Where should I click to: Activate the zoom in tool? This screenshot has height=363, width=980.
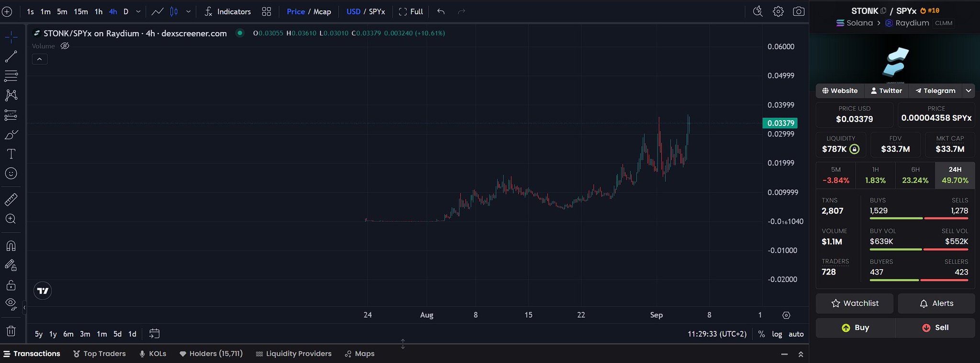pyautogui.click(x=11, y=219)
